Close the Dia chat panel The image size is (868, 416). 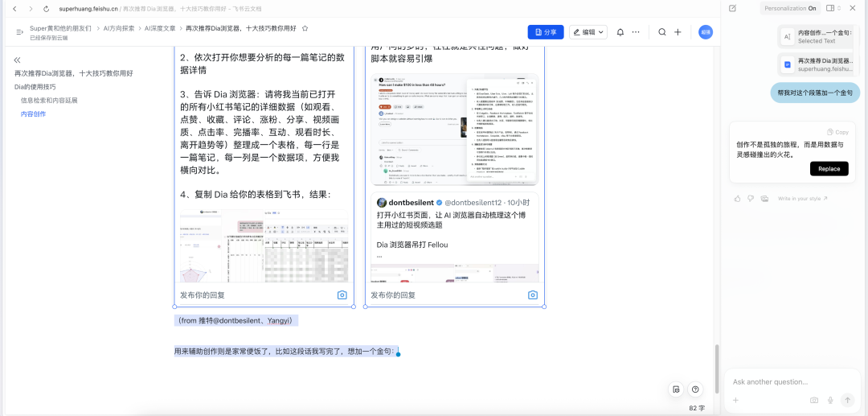click(x=853, y=8)
